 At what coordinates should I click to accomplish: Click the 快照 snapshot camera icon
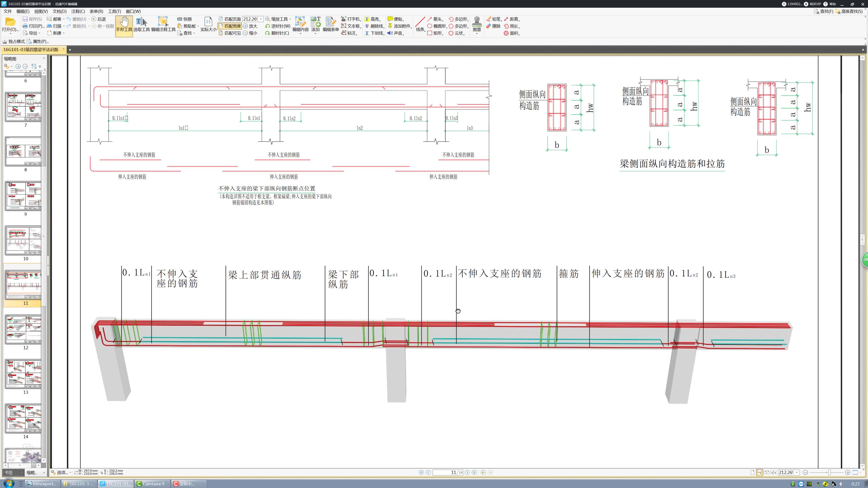180,19
